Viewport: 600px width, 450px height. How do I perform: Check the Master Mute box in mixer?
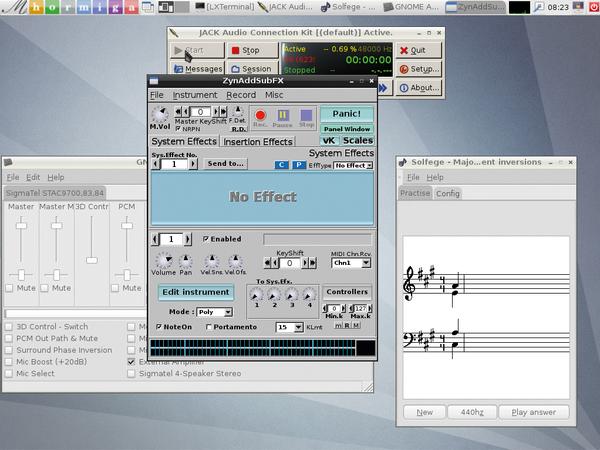click(x=10, y=288)
